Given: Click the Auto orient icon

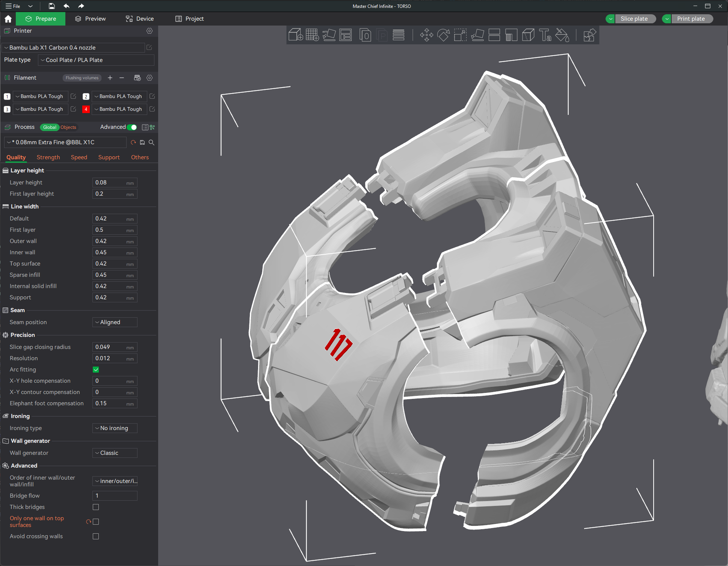Looking at the screenshot, I should (329, 35).
